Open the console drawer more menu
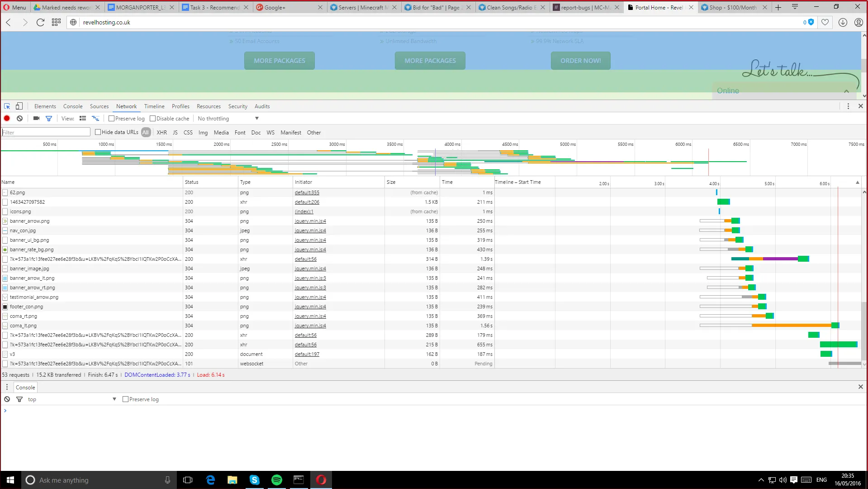The image size is (868, 489). click(x=7, y=387)
